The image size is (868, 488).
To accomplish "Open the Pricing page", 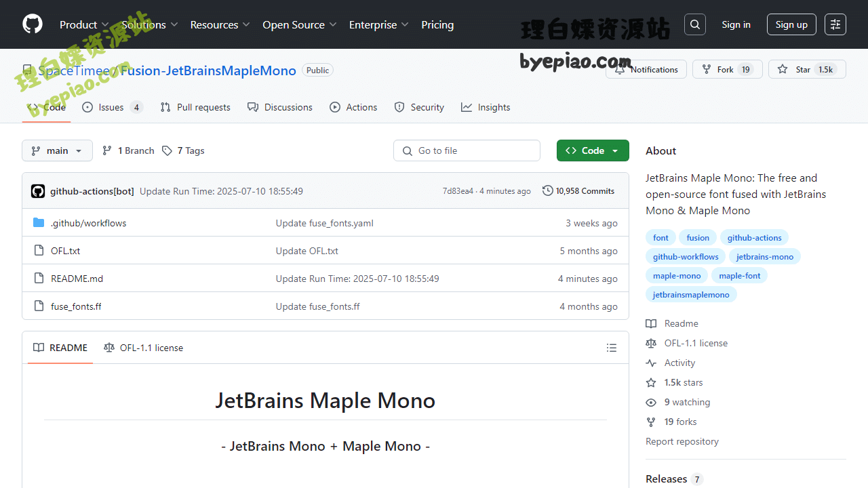I will tap(437, 24).
